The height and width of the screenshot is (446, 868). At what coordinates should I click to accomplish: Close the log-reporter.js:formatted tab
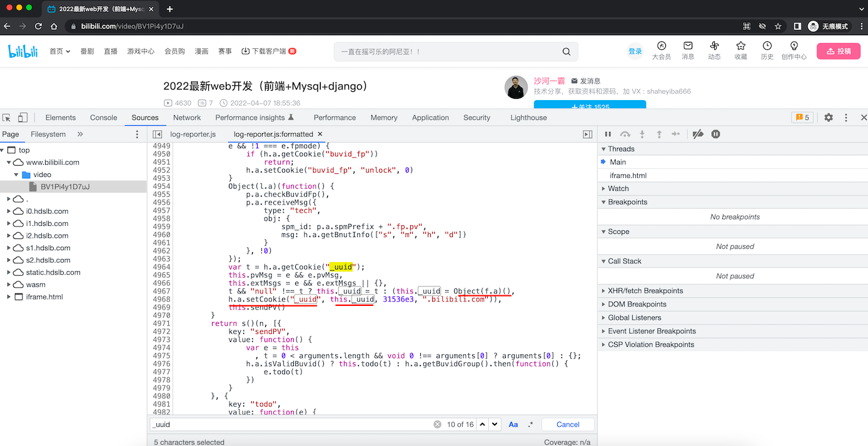(x=320, y=134)
